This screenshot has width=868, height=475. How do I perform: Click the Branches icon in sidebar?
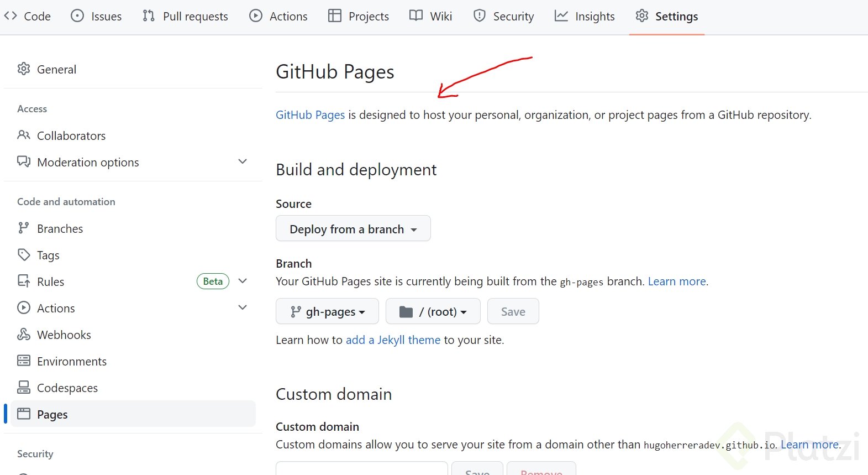24,228
